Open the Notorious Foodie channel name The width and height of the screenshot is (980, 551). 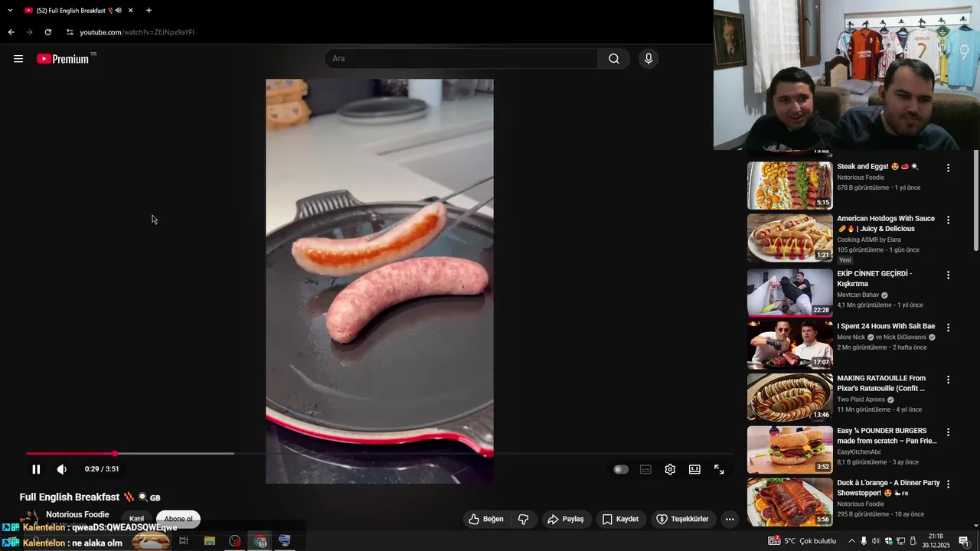tap(77, 514)
